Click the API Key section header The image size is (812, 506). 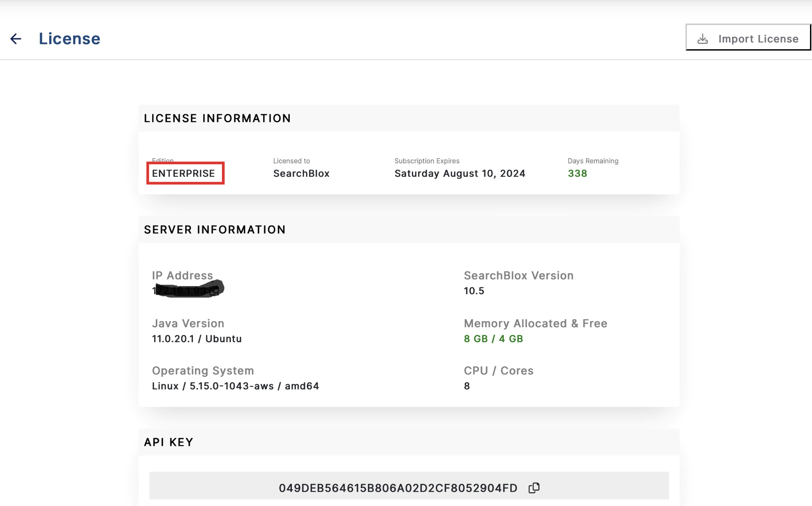169,442
